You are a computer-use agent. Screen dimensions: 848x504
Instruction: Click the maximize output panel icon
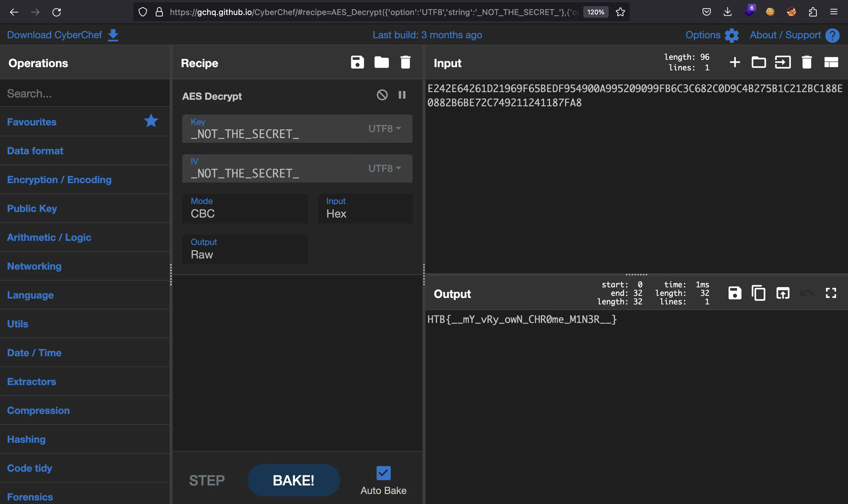(x=831, y=294)
